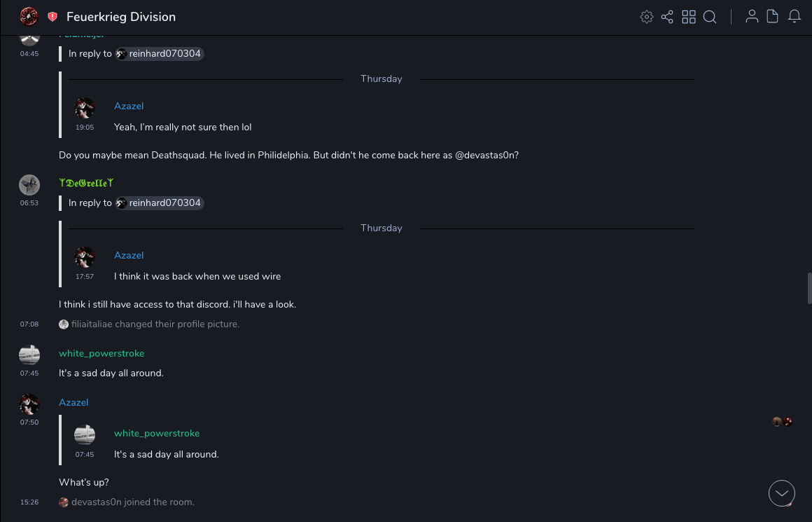
Task: Click the Feuerkrieg Division room title
Action: [x=121, y=17]
